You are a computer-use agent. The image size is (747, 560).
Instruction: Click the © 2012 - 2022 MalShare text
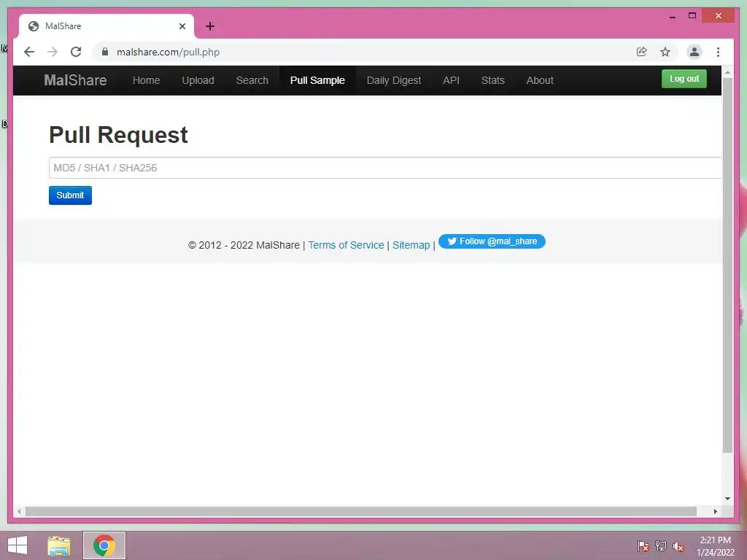[x=244, y=245]
